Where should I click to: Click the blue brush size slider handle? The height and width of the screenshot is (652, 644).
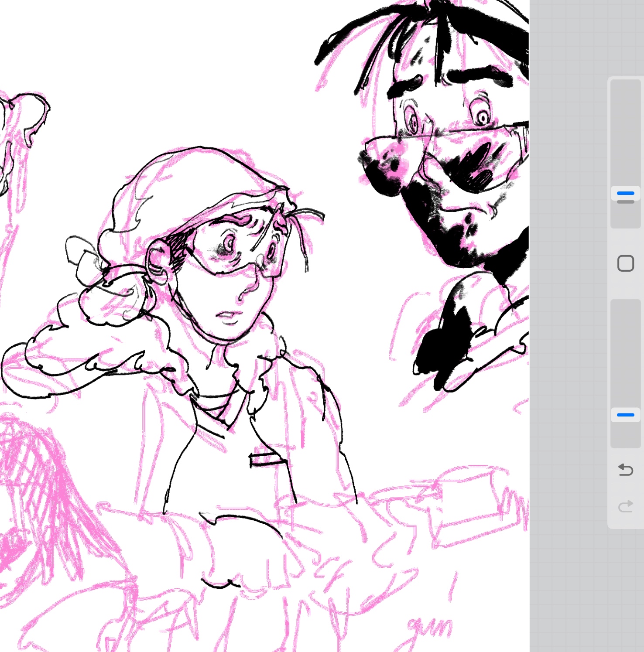[x=625, y=193]
